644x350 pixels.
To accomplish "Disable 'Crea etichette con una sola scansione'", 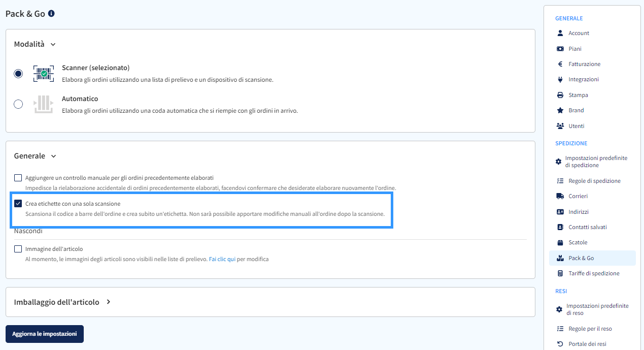I will tap(18, 204).
